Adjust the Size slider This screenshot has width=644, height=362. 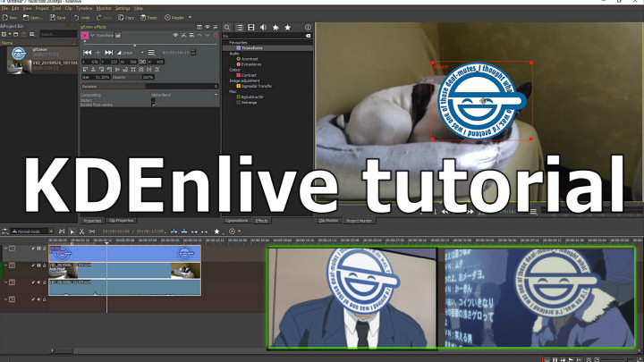coord(96,77)
